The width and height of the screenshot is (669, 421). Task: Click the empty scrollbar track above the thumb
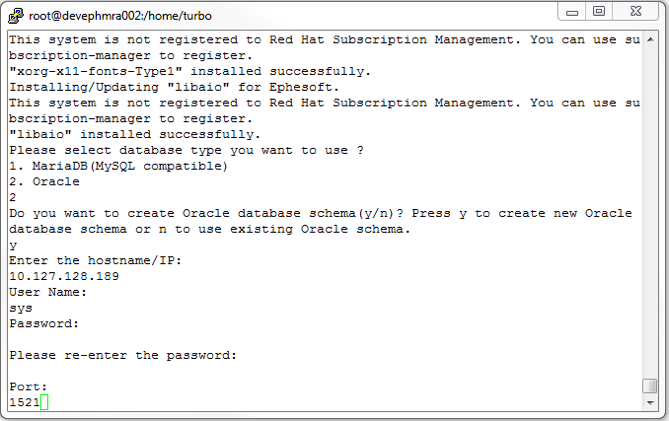point(650,200)
